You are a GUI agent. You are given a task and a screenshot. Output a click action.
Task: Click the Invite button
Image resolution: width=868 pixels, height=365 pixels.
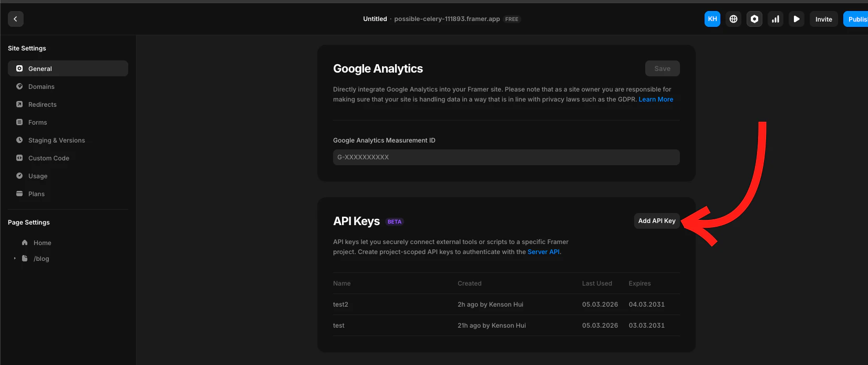tap(823, 19)
